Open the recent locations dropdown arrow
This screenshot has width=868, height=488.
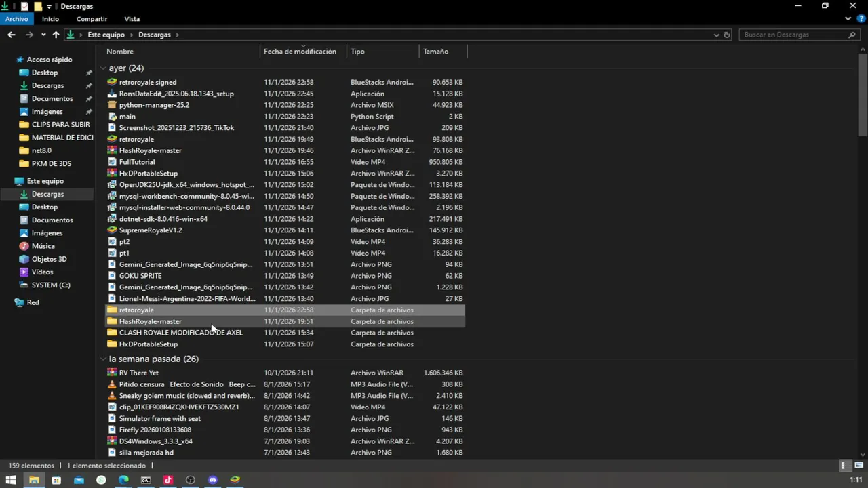(43, 35)
